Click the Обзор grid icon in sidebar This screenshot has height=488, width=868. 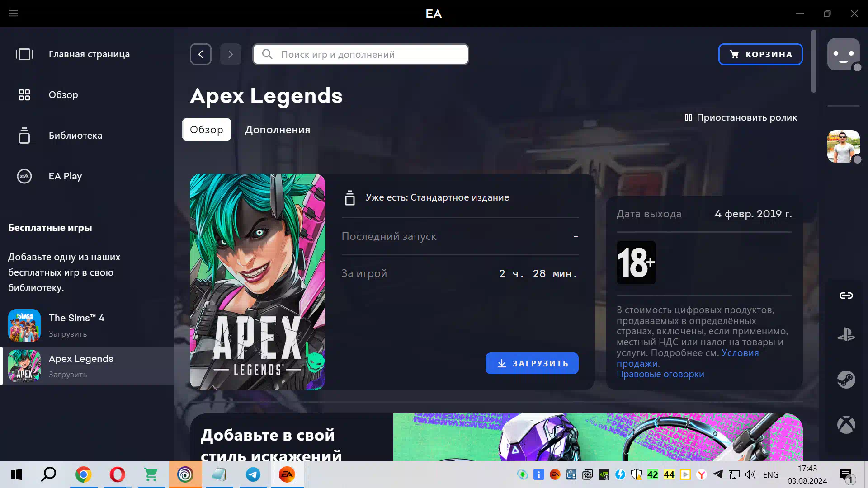pos(24,95)
